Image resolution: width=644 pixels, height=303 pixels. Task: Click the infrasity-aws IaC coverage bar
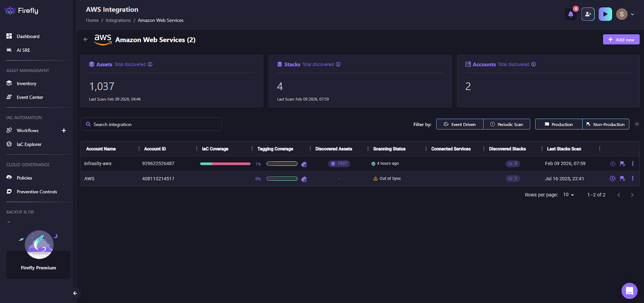(225, 164)
